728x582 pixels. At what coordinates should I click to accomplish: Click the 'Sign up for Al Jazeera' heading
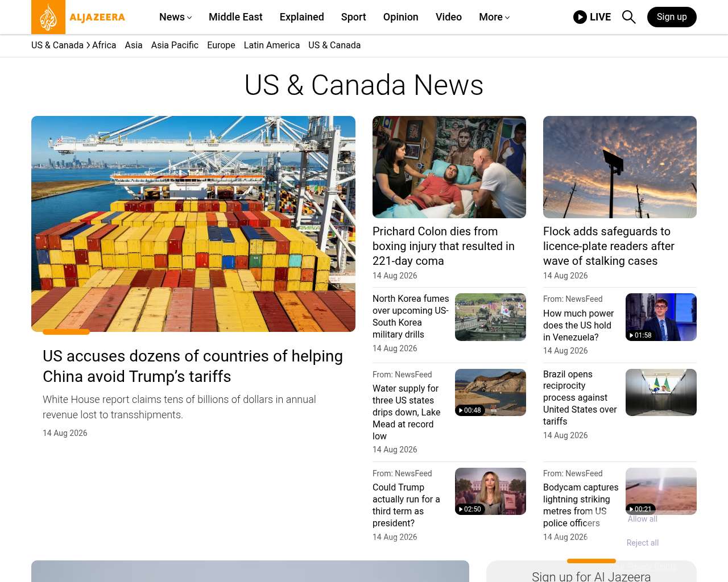(x=591, y=576)
